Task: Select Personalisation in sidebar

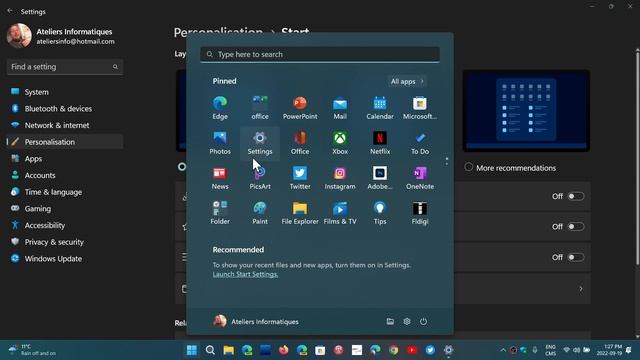Action: (x=64, y=142)
